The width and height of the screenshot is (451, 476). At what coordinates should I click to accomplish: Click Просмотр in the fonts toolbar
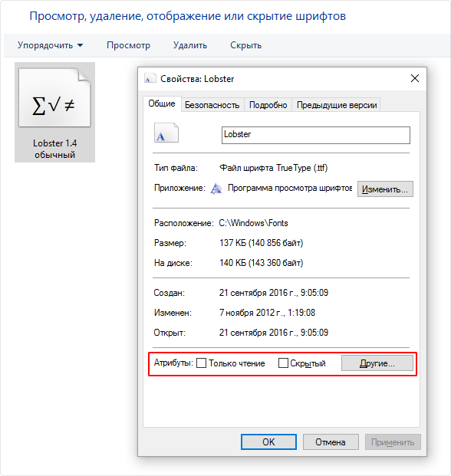[128, 45]
